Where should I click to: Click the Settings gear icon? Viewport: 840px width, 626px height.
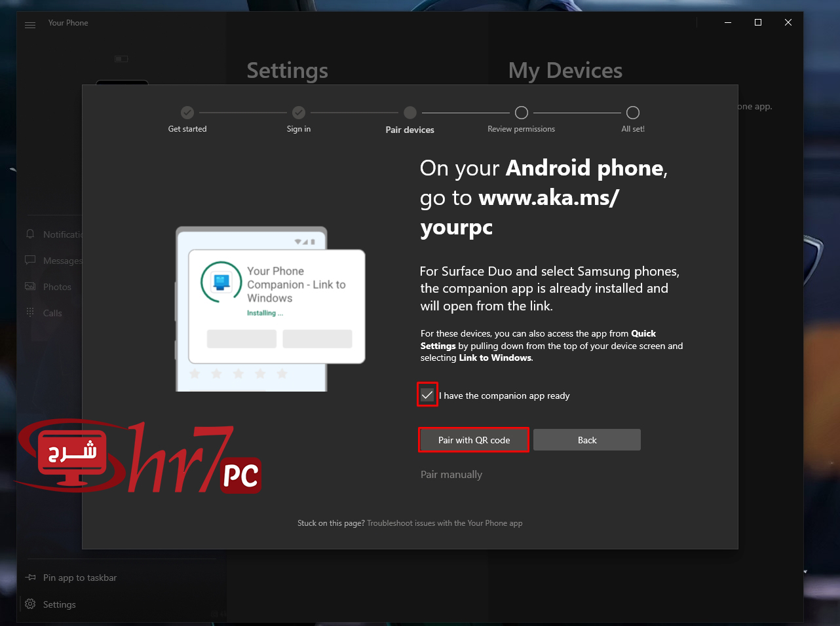30,604
